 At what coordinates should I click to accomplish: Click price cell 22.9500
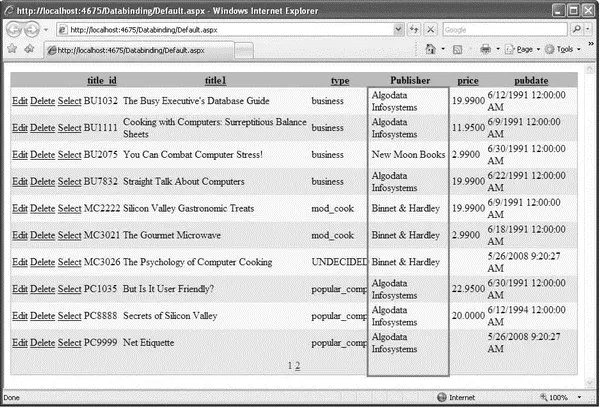tap(468, 289)
